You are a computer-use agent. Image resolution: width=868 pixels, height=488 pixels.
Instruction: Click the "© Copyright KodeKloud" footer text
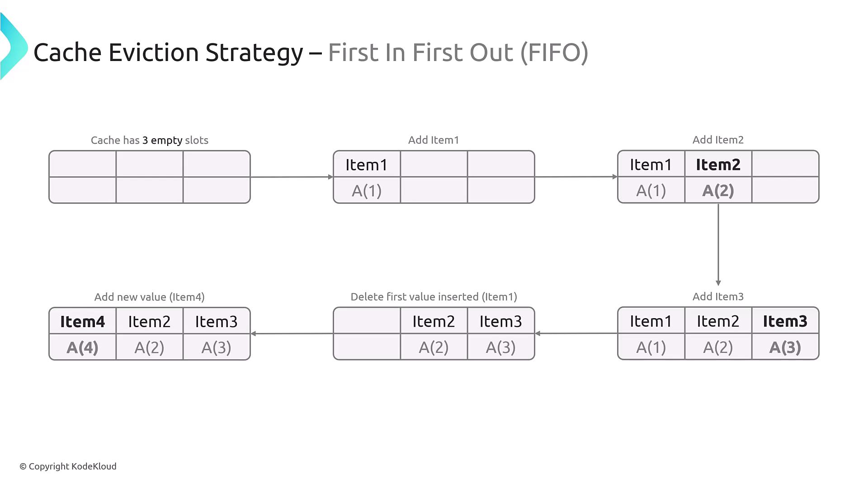[x=68, y=466]
